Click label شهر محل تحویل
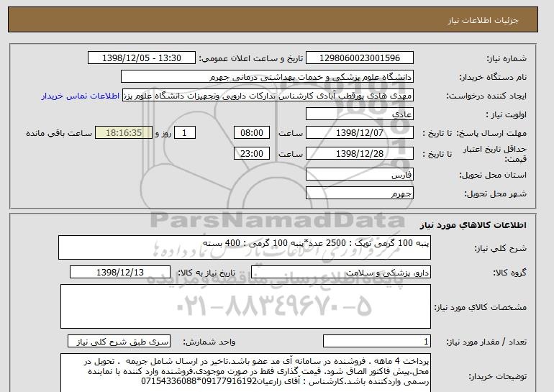Screen dimensions: 554x392 point(495,194)
